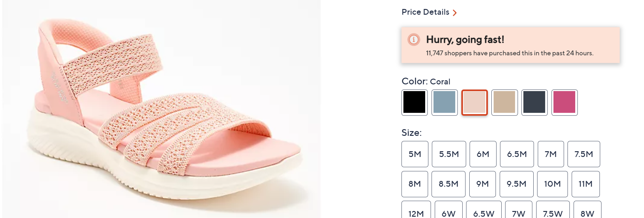Select the black color swatch

(x=414, y=102)
